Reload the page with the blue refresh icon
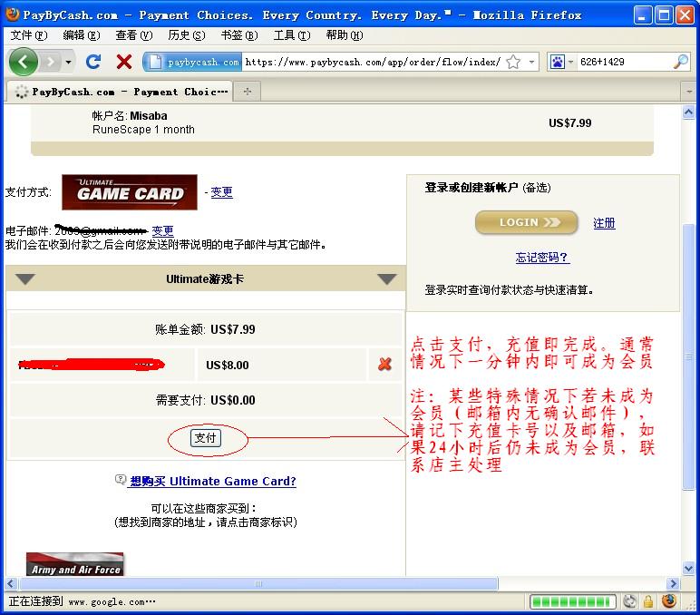This screenshot has width=700, height=615. point(93,62)
